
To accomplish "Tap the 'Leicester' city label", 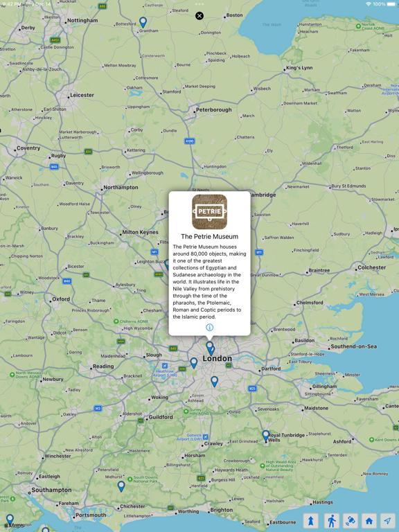I will pos(82,95).
